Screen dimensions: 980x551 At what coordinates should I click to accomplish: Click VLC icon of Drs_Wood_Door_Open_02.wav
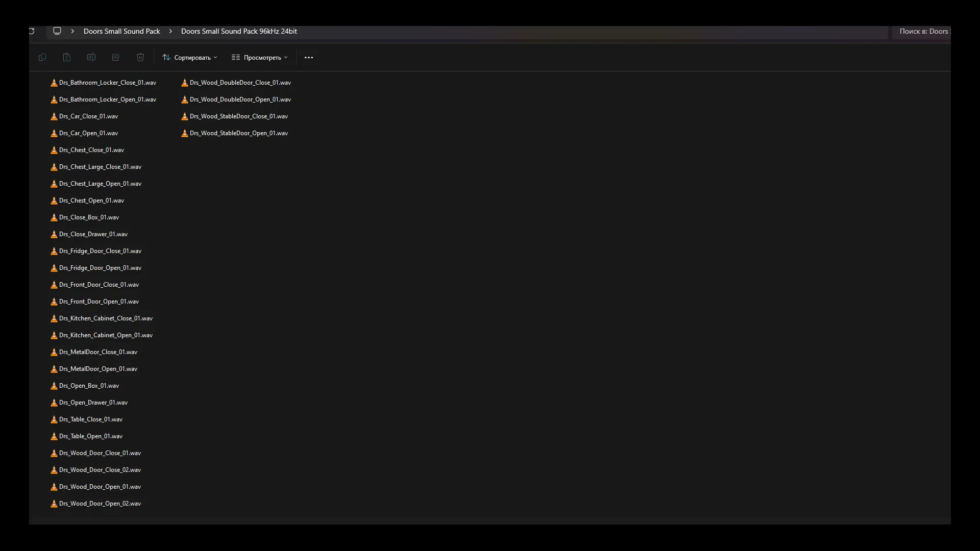pyautogui.click(x=54, y=504)
